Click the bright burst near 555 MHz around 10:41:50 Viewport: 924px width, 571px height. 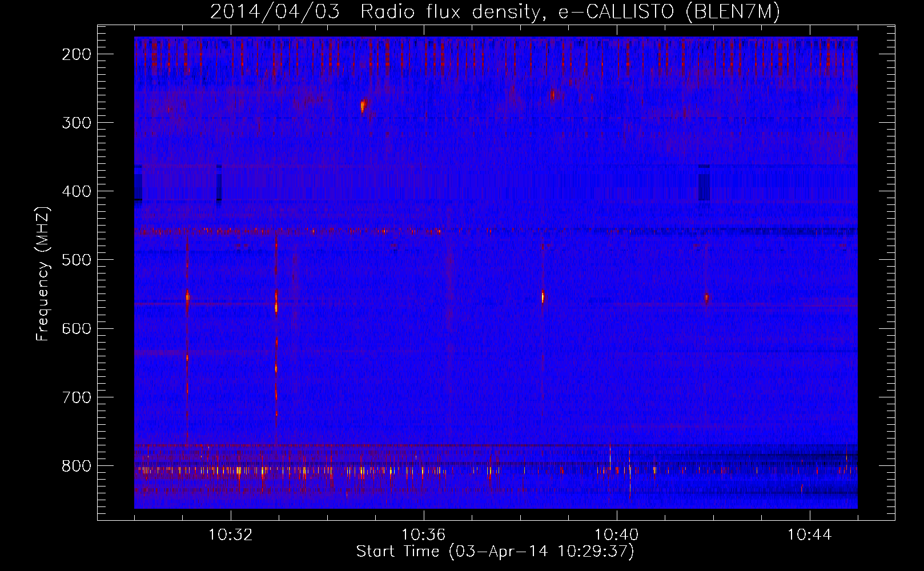pyautogui.click(x=706, y=297)
